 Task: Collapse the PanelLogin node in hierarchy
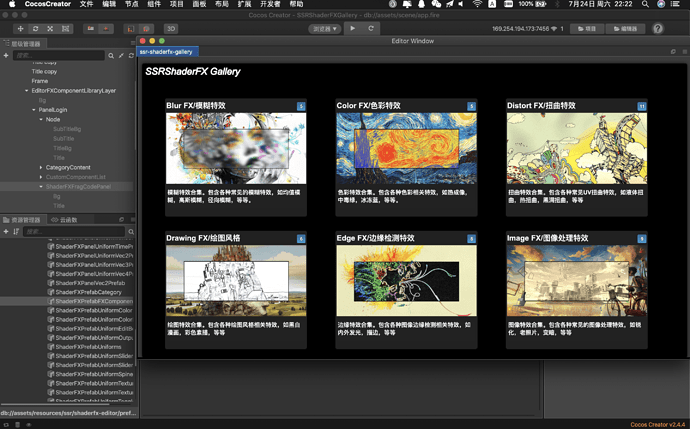click(x=35, y=110)
